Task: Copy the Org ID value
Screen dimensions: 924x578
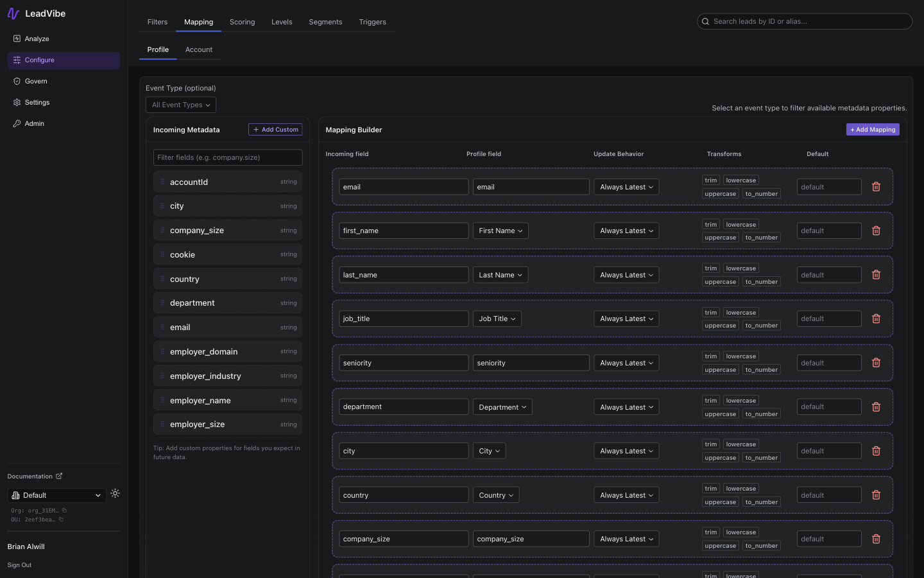Action: coord(64,511)
